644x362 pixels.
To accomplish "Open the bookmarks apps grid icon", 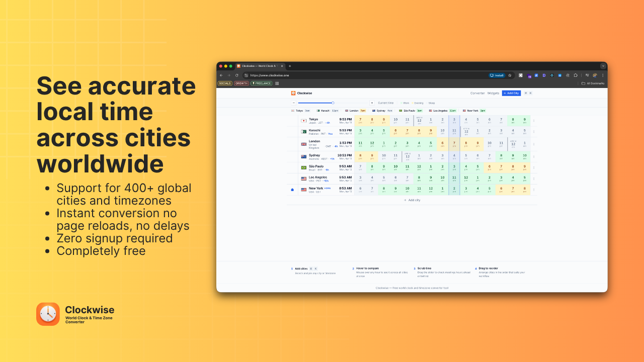I will coord(277,83).
